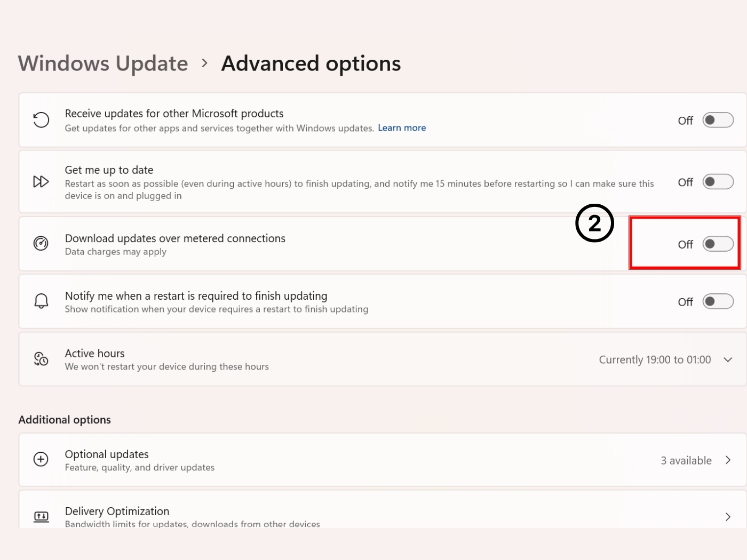Expand the Active hours chevron

[x=728, y=359]
